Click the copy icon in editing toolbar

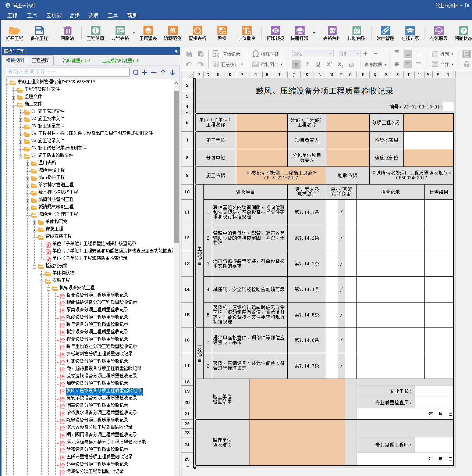[x=189, y=54]
